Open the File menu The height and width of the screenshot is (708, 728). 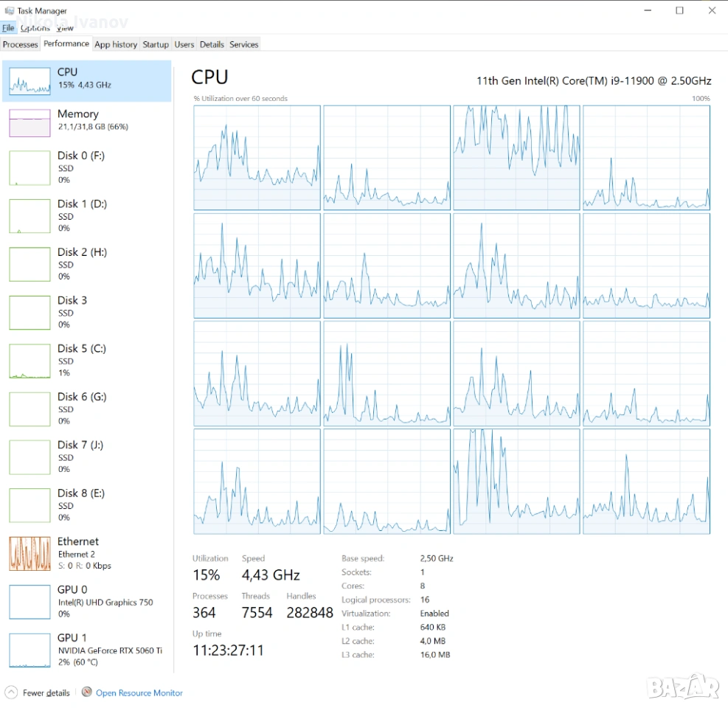click(x=8, y=28)
